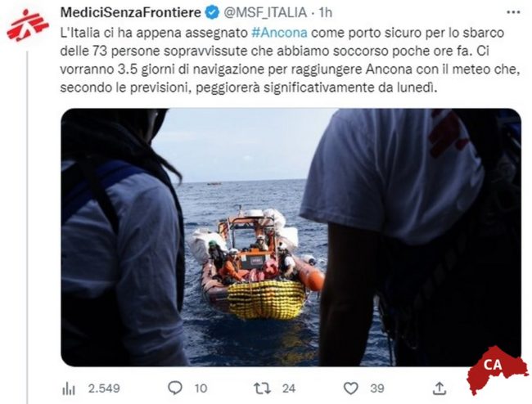
Task: Click the 39 likes count
Action: coord(377,388)
